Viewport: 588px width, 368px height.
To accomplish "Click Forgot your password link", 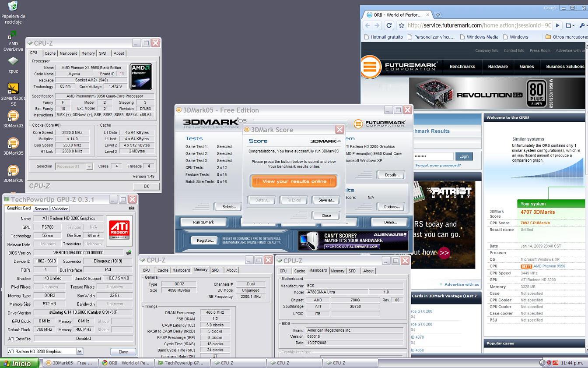I will pos(438,165).
